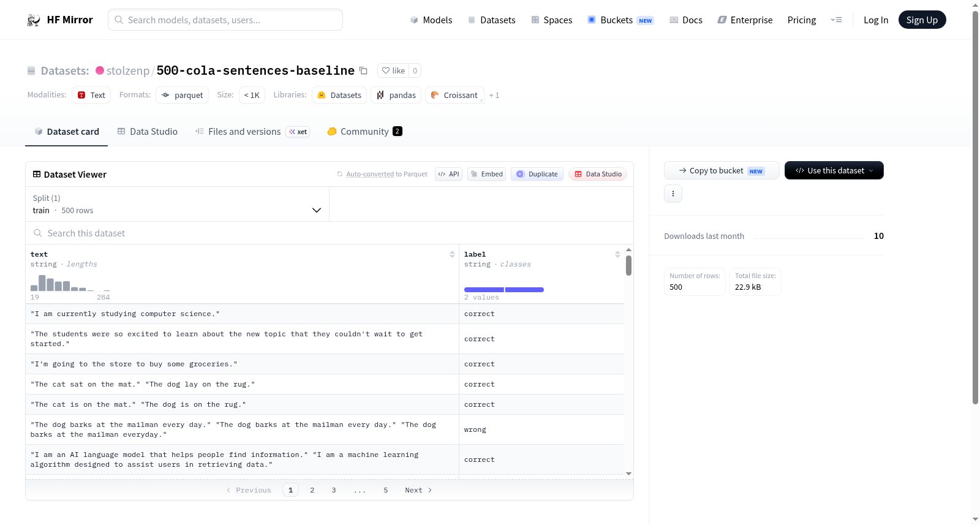
Task: Focus the Search this dataset field
Action: [x=330, y=233]
